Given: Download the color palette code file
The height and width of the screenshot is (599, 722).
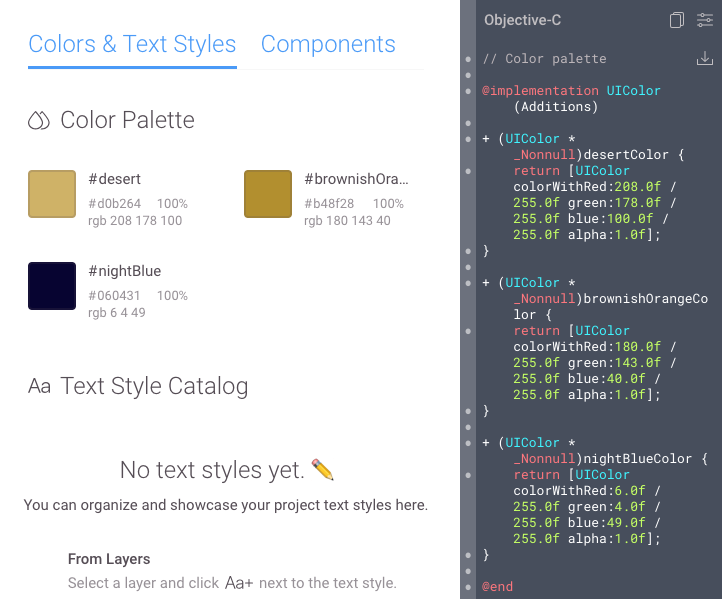Looking at the screenshot, I should 704,59.
